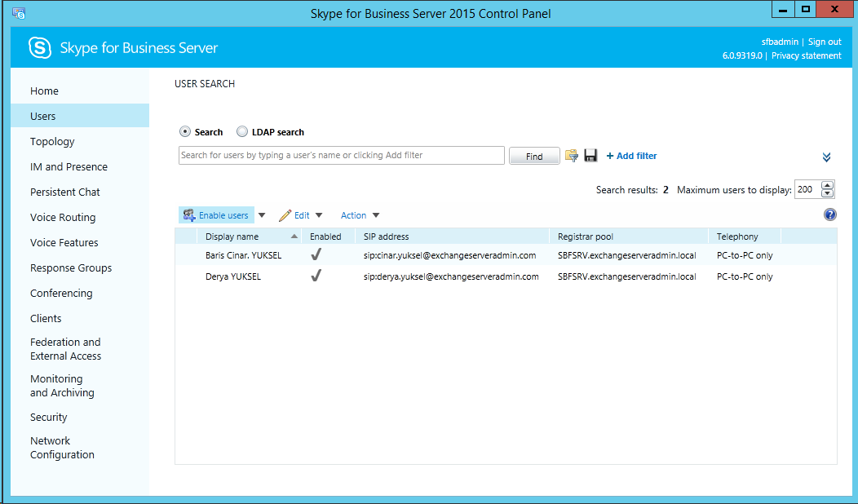Open the Topology section
The image size is (858, 504).
point(52,141)
